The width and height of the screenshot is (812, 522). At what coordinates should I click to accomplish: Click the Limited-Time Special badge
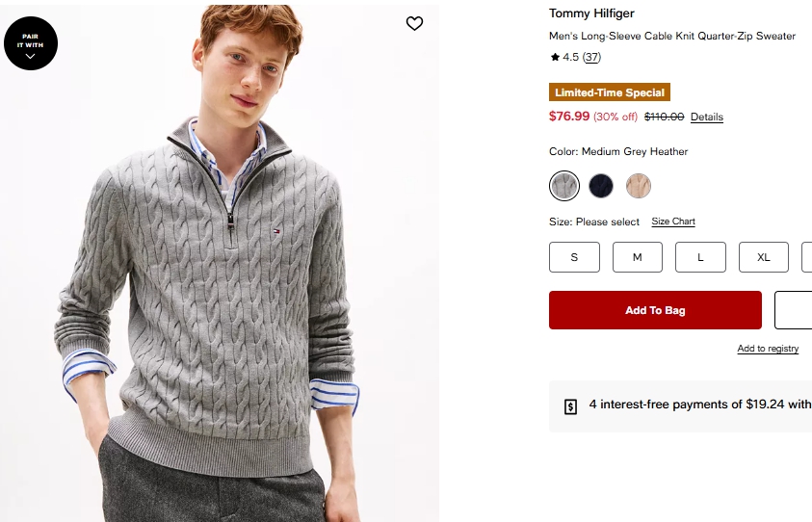[609, 92]
